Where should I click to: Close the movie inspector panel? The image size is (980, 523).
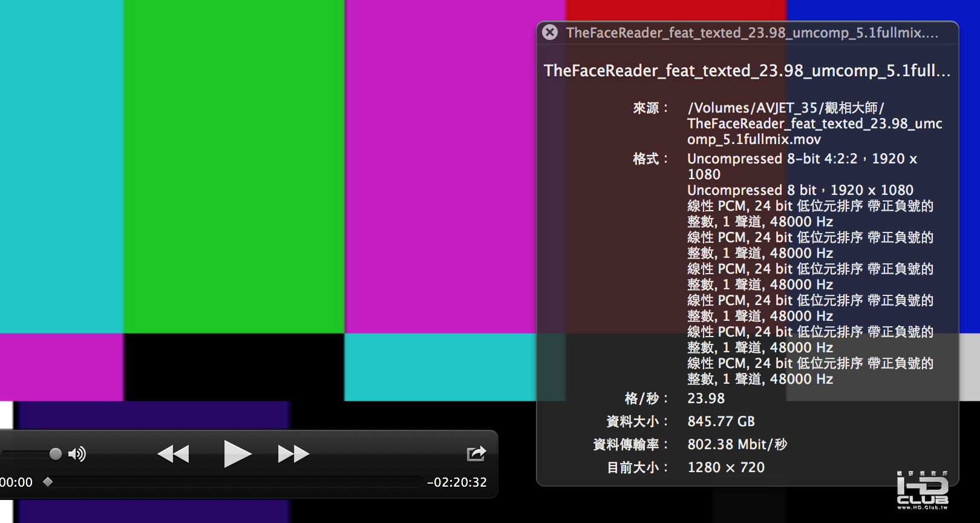pyautogui.click(x=550, y=32)
